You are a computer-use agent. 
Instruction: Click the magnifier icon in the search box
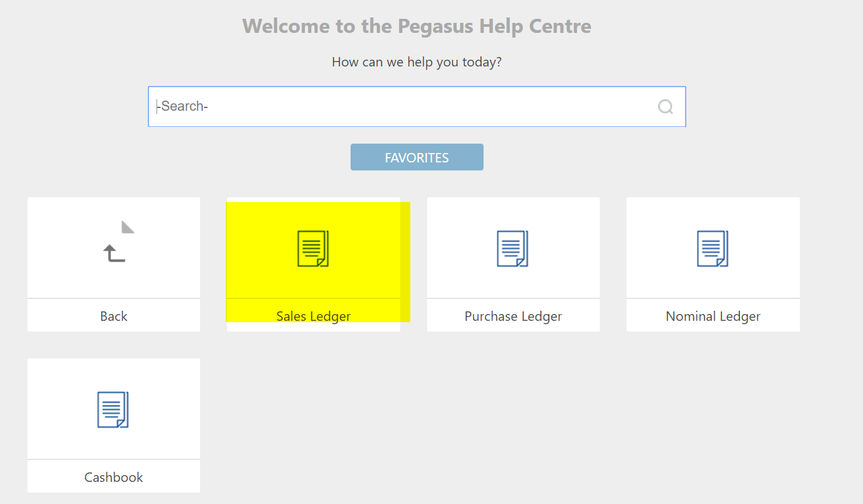665,107
